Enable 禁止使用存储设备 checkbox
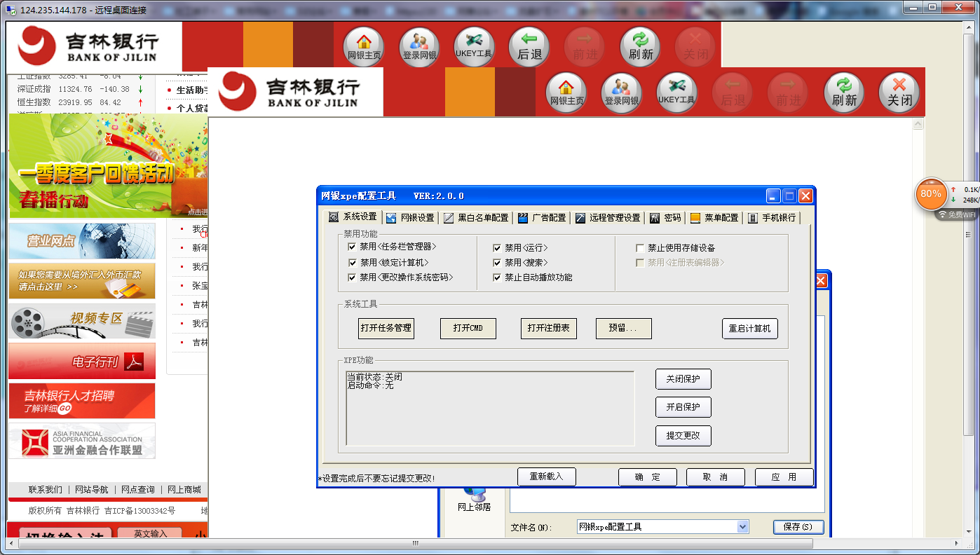980x555 pixels. tap(640, 247)
